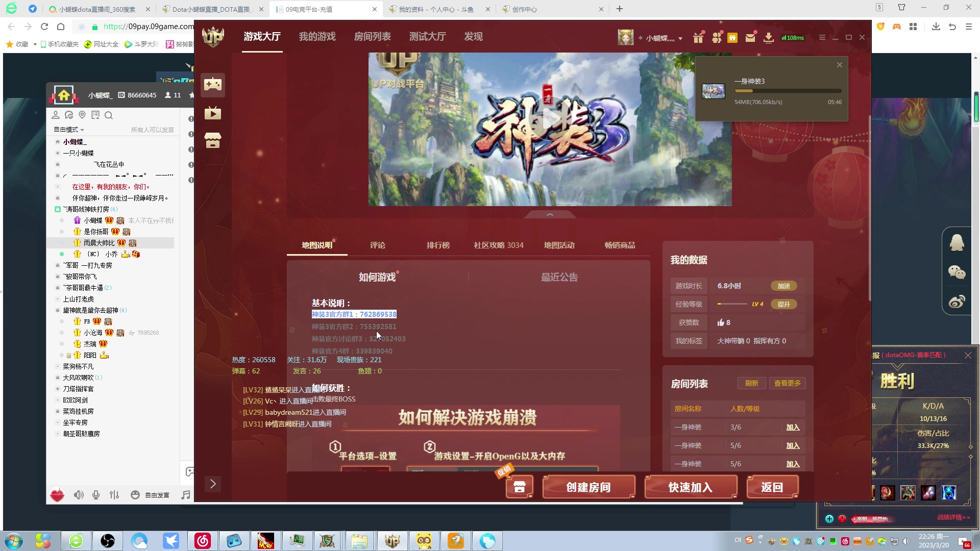
Task: Open the YY channel bulletin icon
Action: coord(95,115)
